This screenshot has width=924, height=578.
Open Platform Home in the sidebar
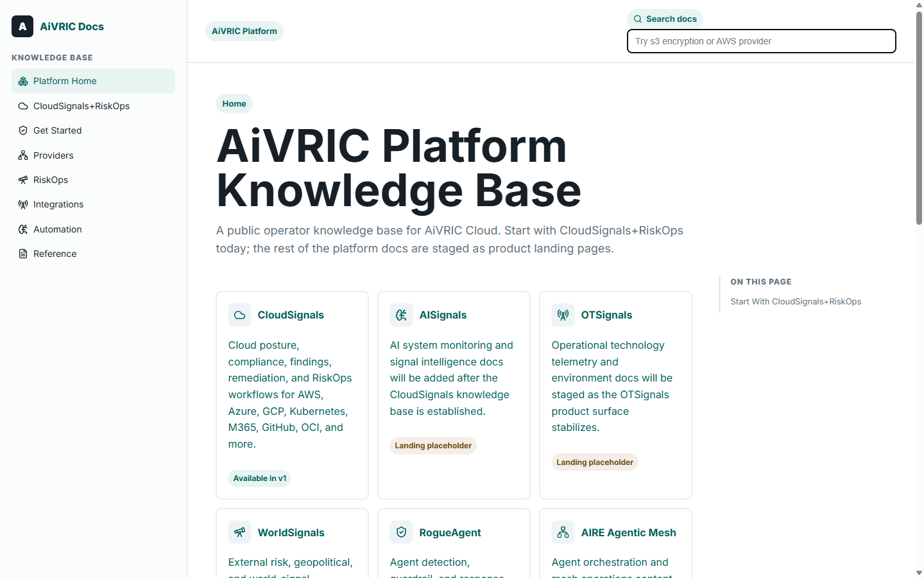click(x=93, y=81)
